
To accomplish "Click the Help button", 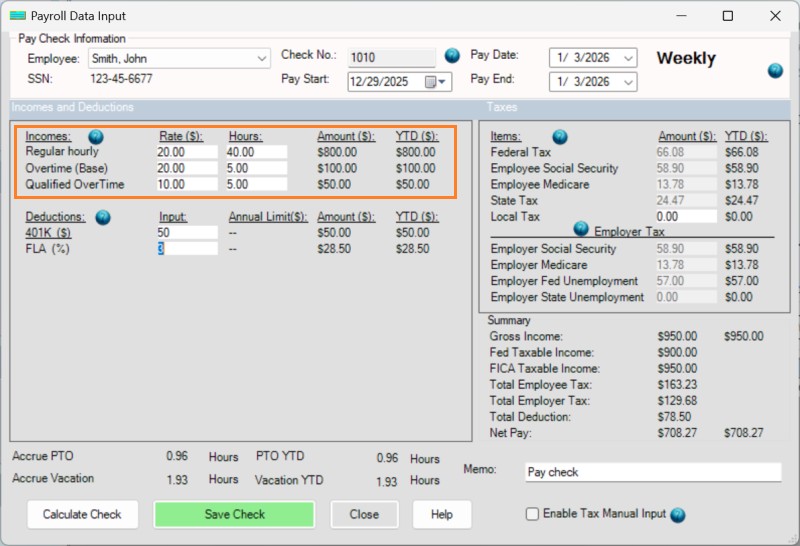I will click(x=442, y=514).
